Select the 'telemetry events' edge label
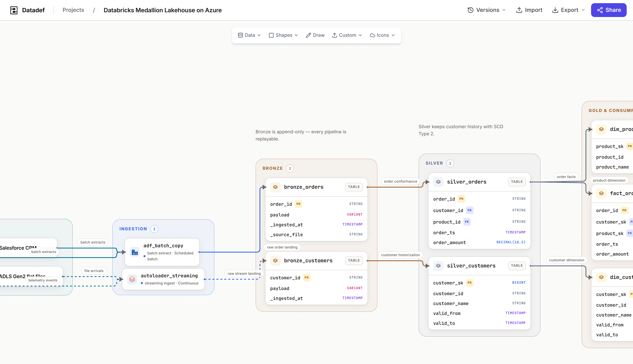 43,280
